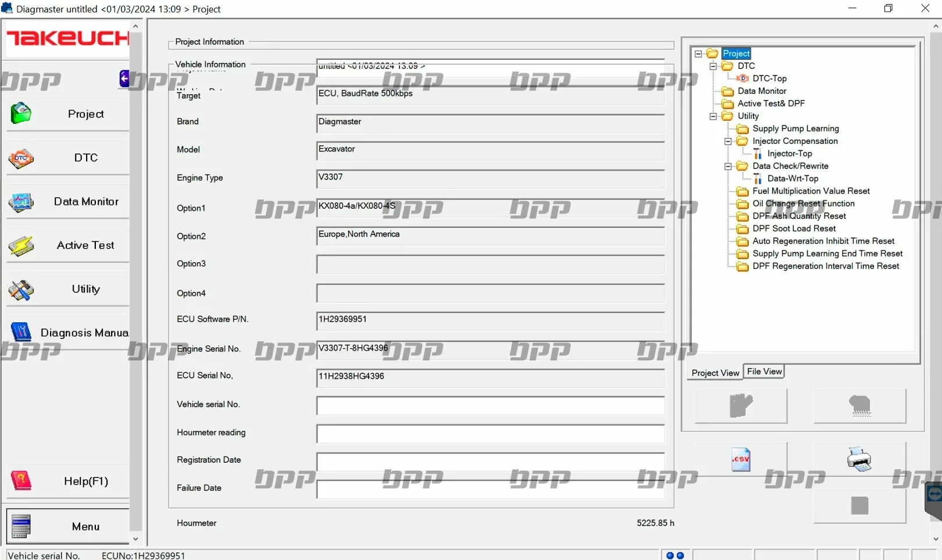The width and height of the screenshot is (942, 560).
Task: Switch to the Project View tab
Action: 715,373
